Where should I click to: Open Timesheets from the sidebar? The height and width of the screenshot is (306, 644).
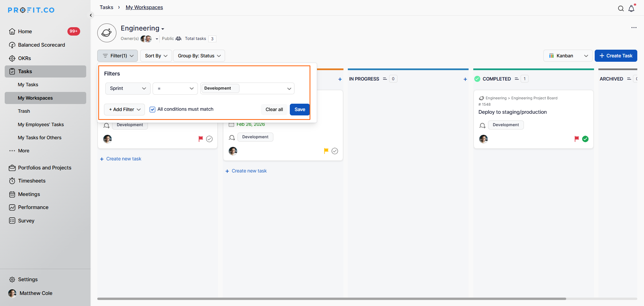click(x=32, y=181)
